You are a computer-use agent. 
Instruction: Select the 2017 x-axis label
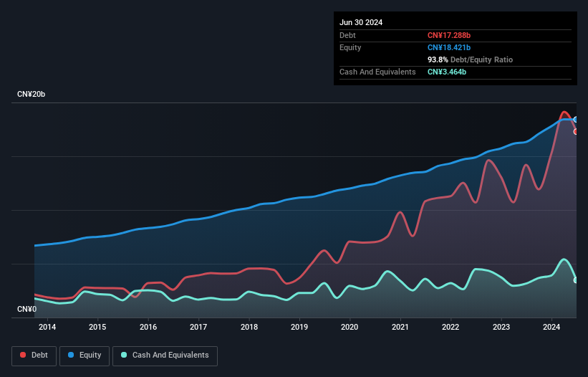[x=198, y=327]
